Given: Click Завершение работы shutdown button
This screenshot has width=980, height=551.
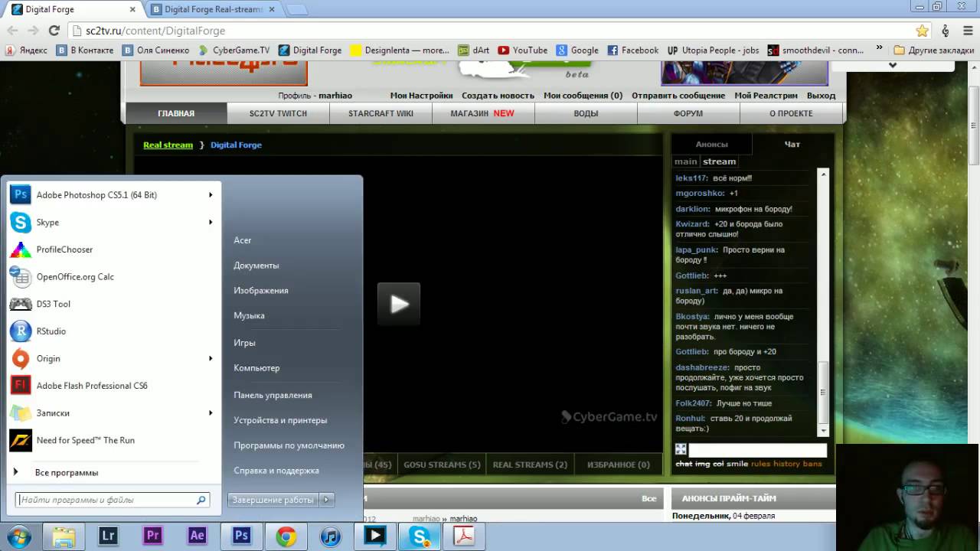Looking at the screenshot, I should pos(273,500).
